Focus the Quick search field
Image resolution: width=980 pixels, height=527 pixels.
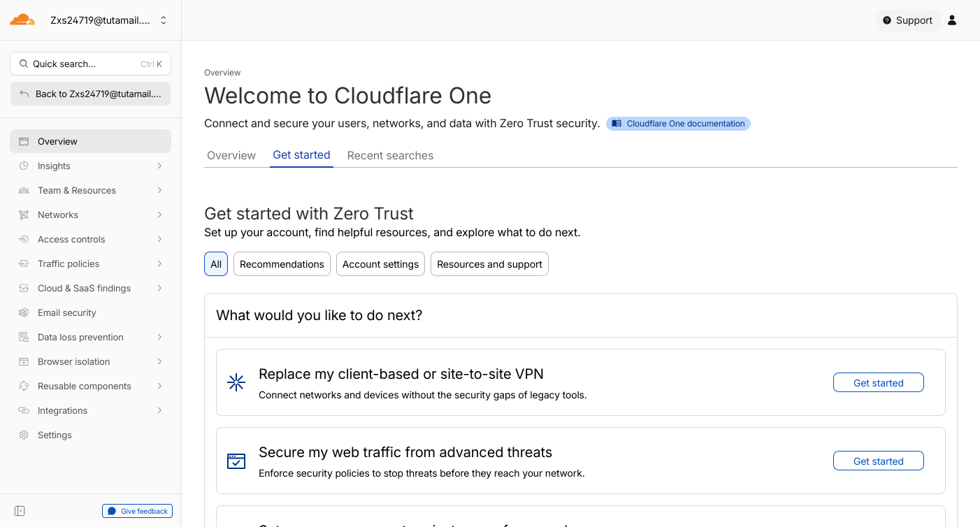point(90,64)
